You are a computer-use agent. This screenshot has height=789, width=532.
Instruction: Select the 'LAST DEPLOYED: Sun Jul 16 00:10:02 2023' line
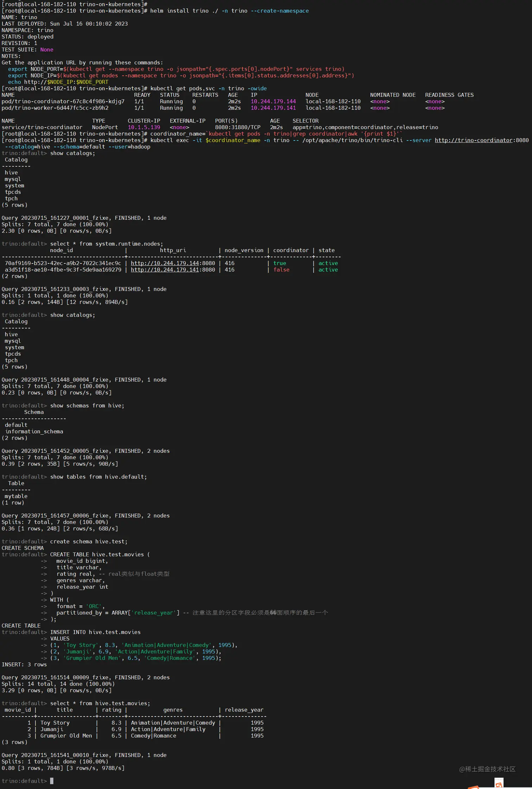pyautogui.click(x=65, y=24)
